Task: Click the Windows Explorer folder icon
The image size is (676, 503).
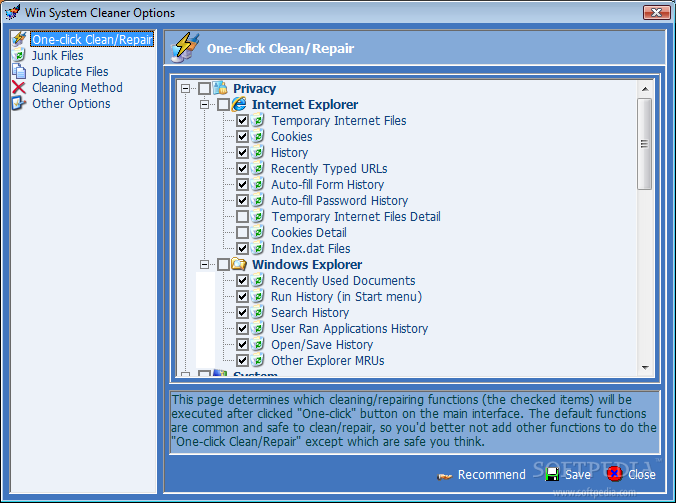Action: pos(239,264)
